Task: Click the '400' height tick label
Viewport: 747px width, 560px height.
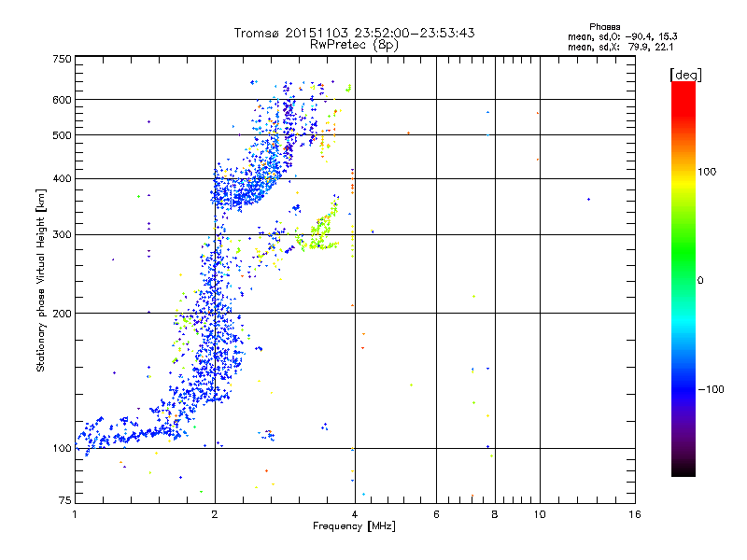Action: tap(62, 178)
